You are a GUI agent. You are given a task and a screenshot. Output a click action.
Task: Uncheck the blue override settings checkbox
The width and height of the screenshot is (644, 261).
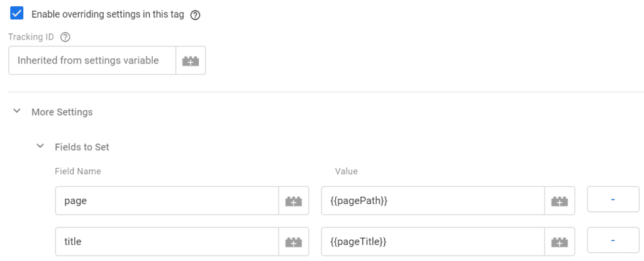click(17, 13)
